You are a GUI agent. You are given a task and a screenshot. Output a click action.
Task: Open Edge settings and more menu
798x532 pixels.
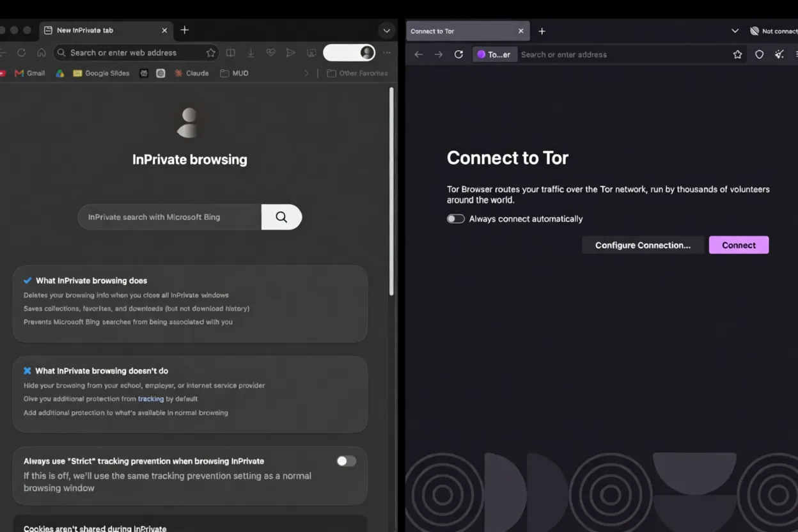pyautogui.click(x=387, y=53)
